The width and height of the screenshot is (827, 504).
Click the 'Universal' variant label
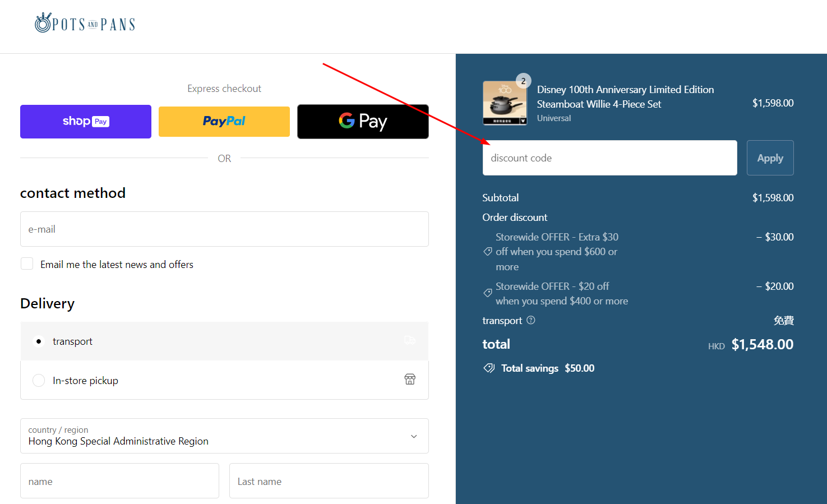click(x=554, y=118)
